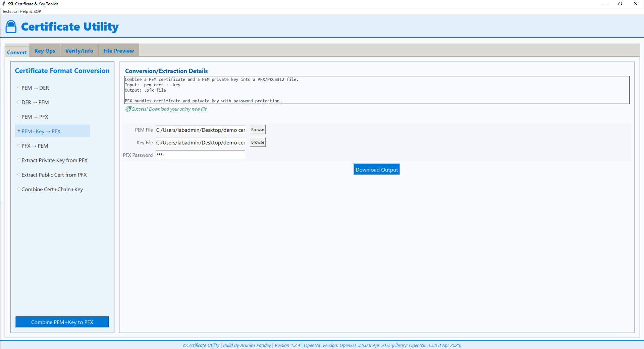Switch to the File Preview tab

point(118,50)
